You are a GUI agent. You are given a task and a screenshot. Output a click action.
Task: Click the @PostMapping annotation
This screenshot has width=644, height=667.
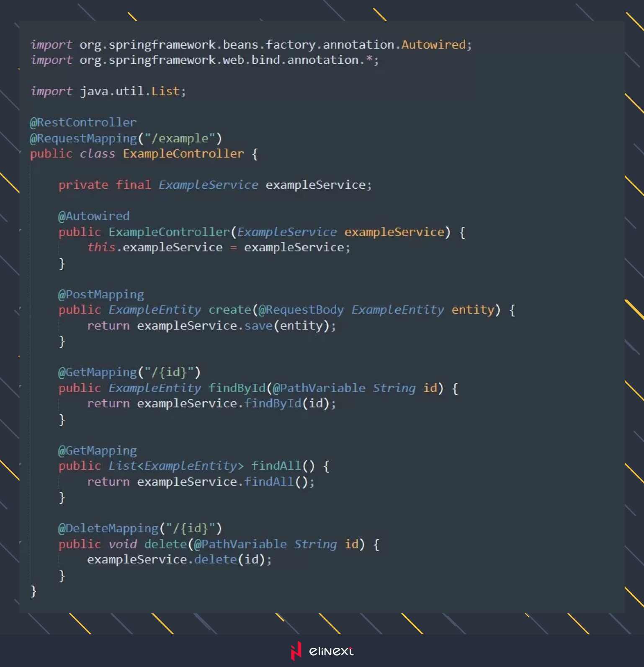[101, 295]
